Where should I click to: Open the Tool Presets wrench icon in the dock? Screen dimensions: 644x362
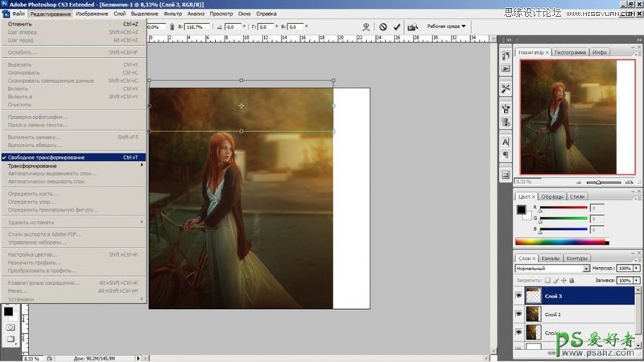pyautogui.click(x=506, y=88)
